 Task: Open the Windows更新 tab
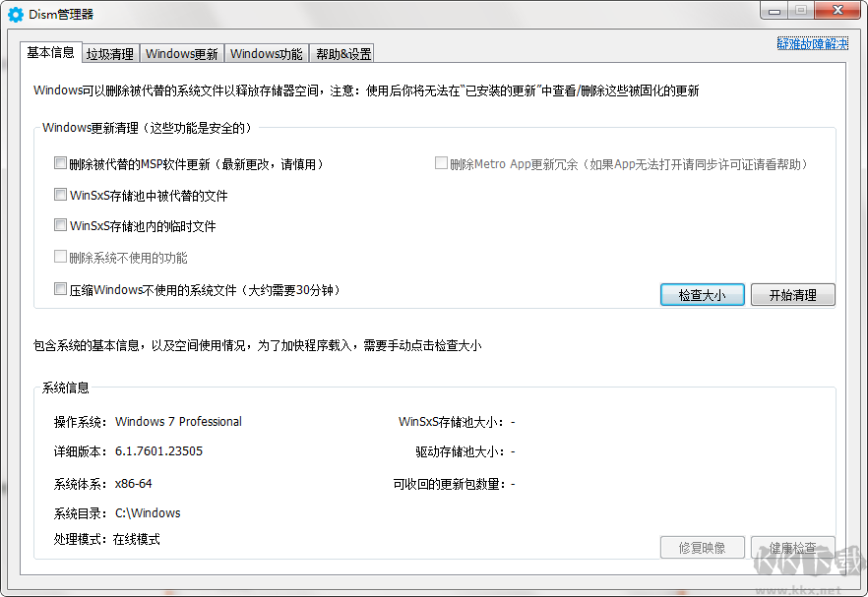pyautogui.click(x=181, y=53)
